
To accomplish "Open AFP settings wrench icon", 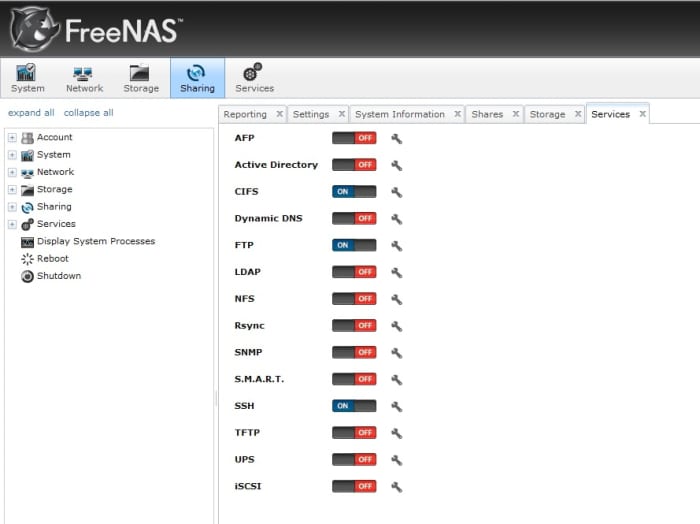I will pos(396,139).
